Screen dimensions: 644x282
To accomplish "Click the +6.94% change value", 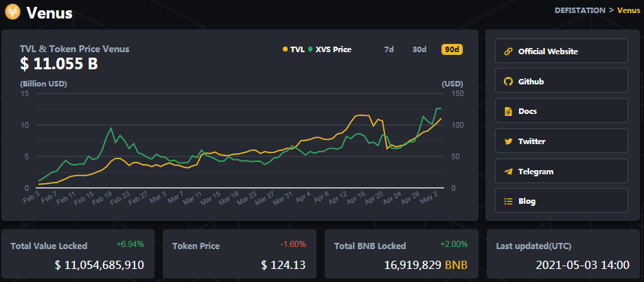I will (x=130, y=244).
